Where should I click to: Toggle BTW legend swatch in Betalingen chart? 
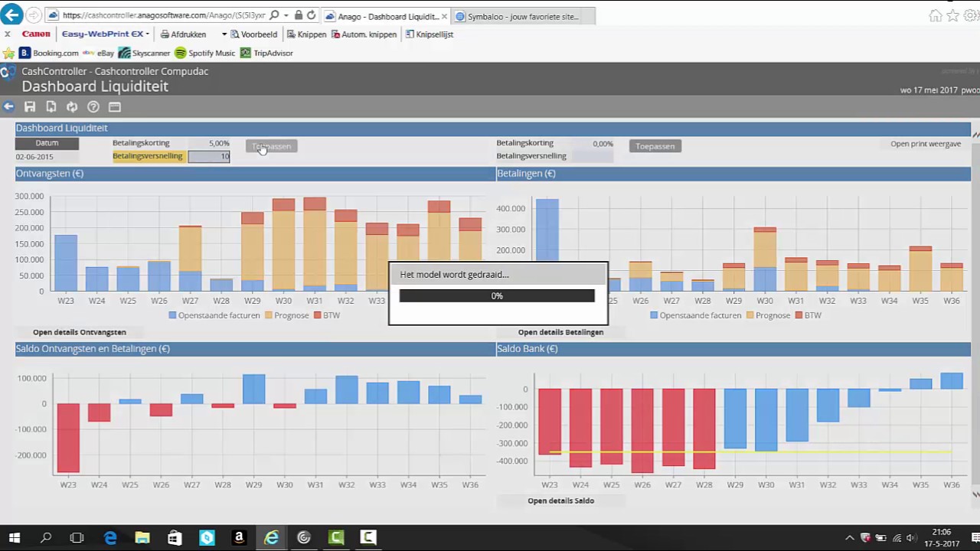(799, 315)
